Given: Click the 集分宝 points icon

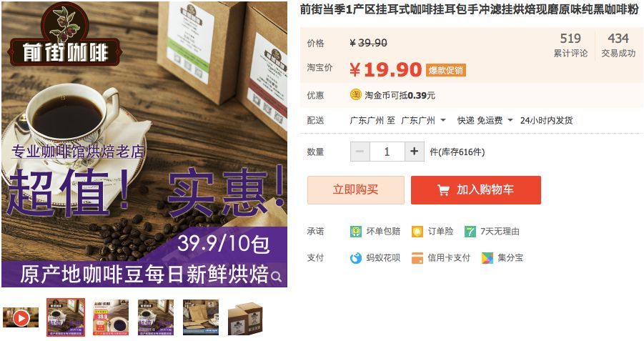Looking at the screenshot, I should click(x=487, y=258).
